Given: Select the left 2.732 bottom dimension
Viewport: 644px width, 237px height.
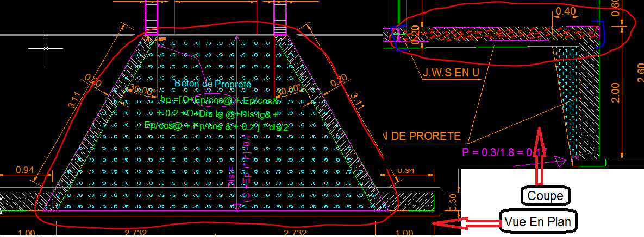Looking at the screenshot, I should [x=134, y=233].
